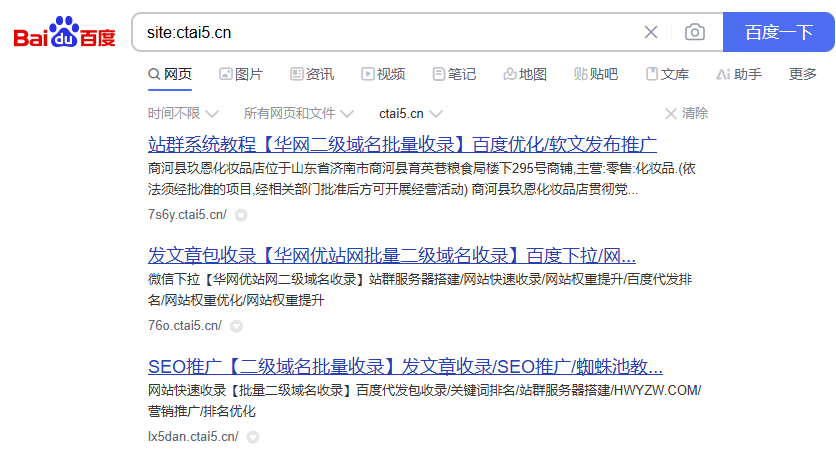
Task: Click the lx5dan.ctai5.cn/ URL
Action: 193,436
